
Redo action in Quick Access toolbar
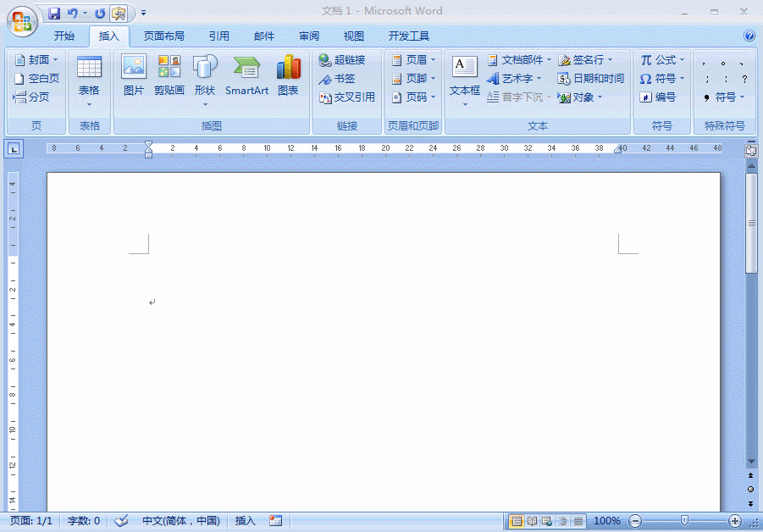click(x=100, y=14)
